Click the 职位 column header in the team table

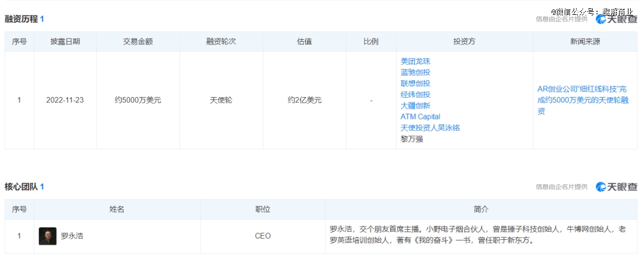click(x=263, y=210)
